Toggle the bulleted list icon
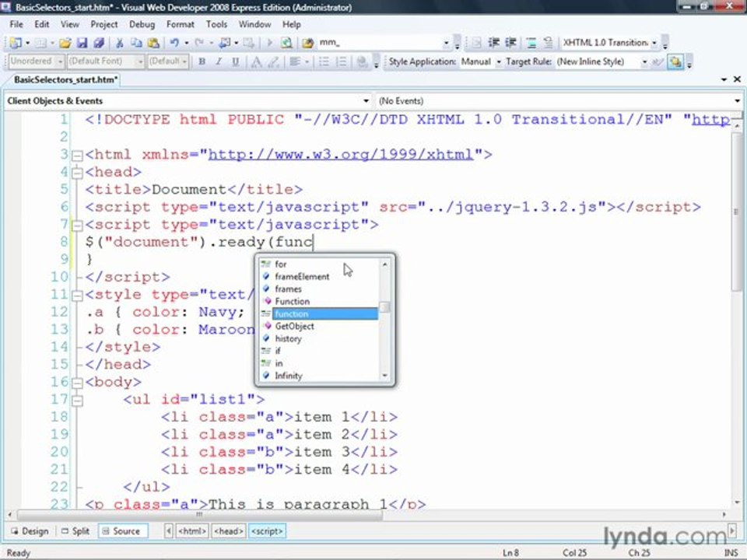This screenshot has height=560, width=747. click(324, 62)
